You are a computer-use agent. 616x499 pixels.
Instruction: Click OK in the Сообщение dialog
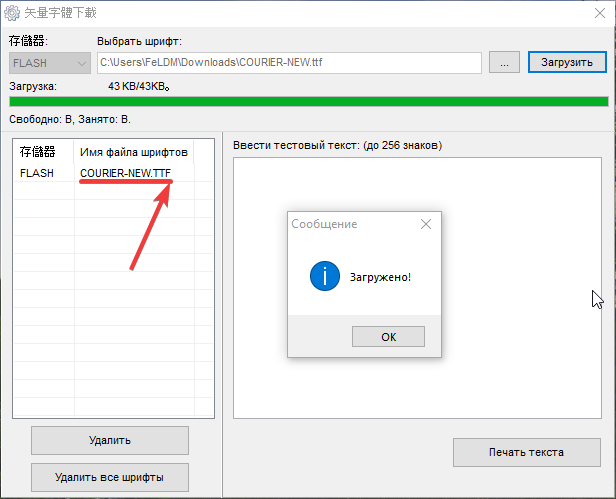coord(388,337)
